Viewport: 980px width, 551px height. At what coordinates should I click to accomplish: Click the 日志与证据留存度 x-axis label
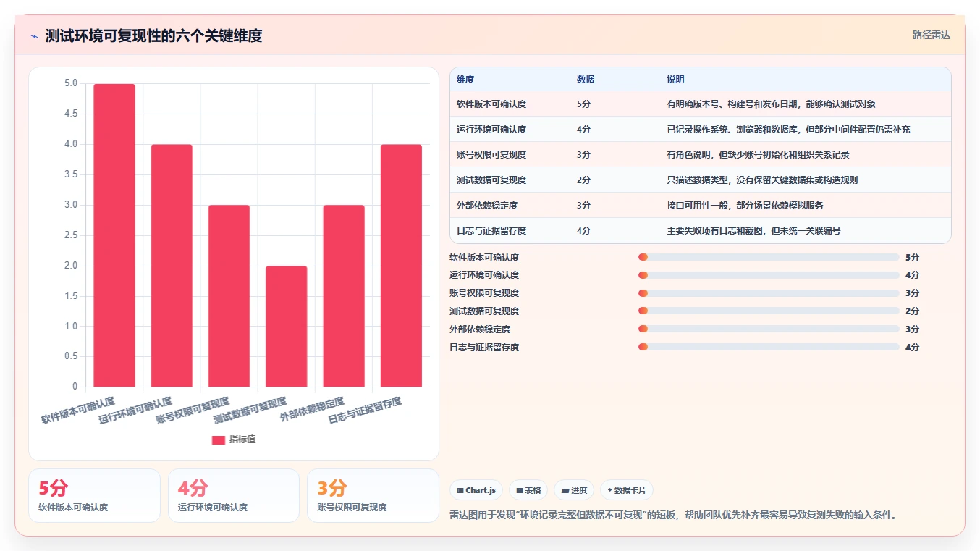pyautogui.click(x=365, y=410)
